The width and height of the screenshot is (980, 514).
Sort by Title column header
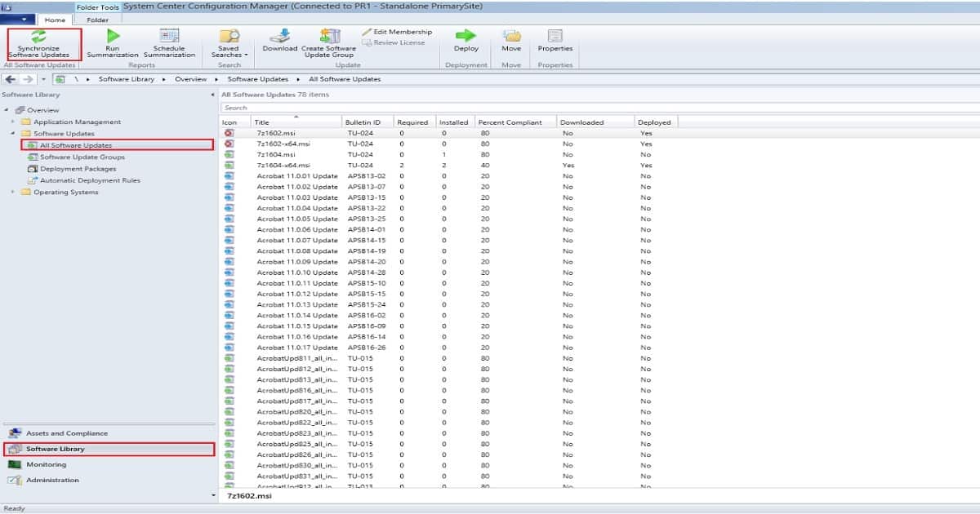(296, 122)
